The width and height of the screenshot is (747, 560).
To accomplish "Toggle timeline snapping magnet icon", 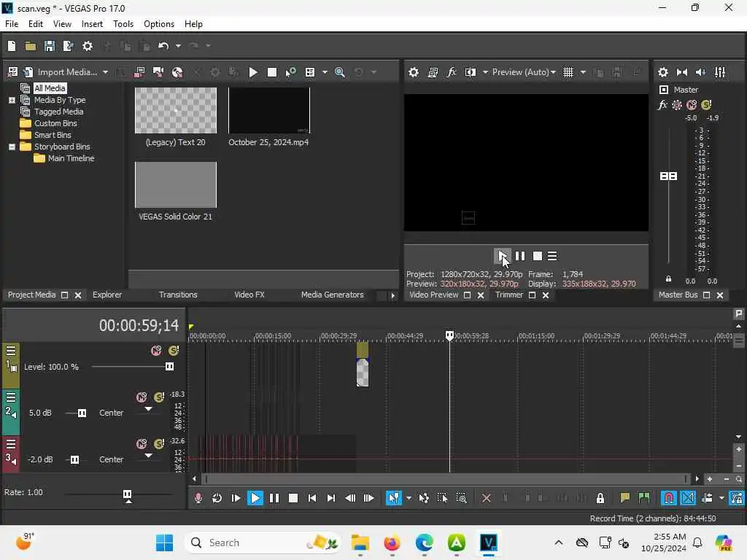I will click(x=669, y=498).
